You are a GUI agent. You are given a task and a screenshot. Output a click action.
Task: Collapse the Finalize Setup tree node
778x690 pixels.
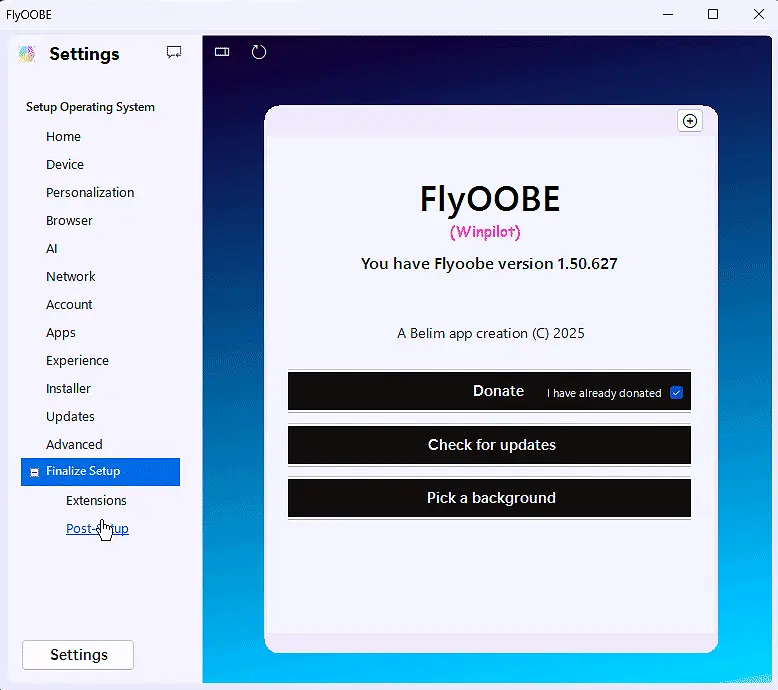35,472
